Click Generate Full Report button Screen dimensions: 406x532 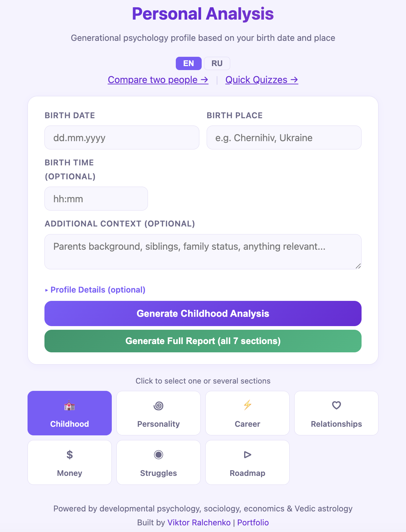coord(203,341)
